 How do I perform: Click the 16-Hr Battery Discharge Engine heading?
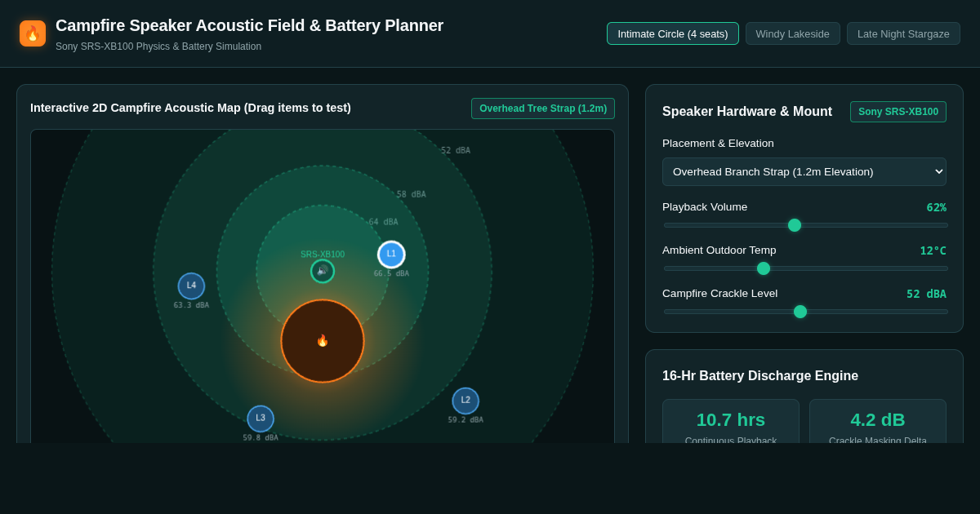point(760,376)
